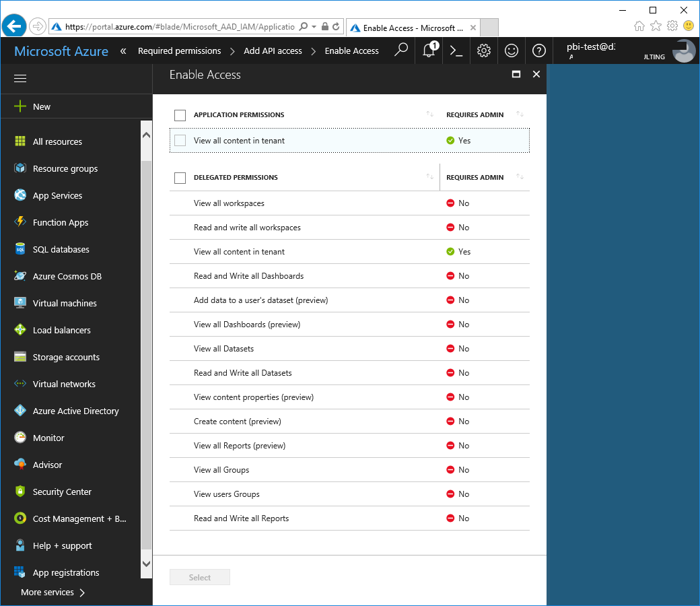Open the help question mark icon
Image resolution: width=700 pixels, height=606 pixels.
pos(539,50)
